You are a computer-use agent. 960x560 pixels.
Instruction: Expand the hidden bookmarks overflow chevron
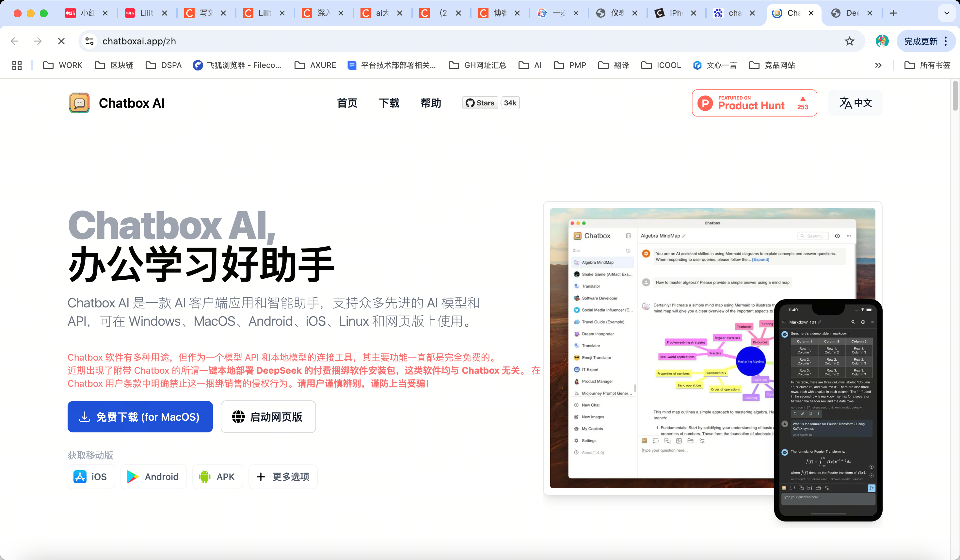click(878, 65)
